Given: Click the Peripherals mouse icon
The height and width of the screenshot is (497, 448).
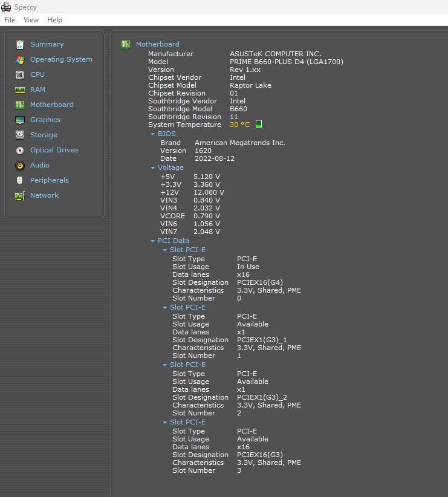Looking at the screenshot, I should (20, 180).
